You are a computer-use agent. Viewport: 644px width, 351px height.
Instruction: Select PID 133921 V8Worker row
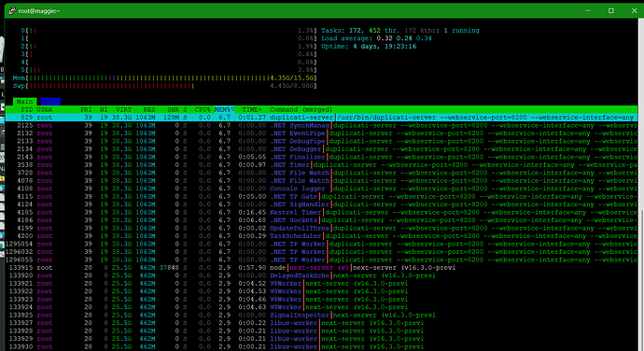click(321, 283)
